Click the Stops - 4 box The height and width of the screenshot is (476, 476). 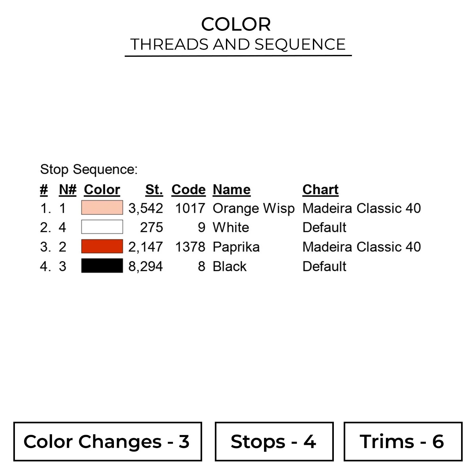[274, 441]
